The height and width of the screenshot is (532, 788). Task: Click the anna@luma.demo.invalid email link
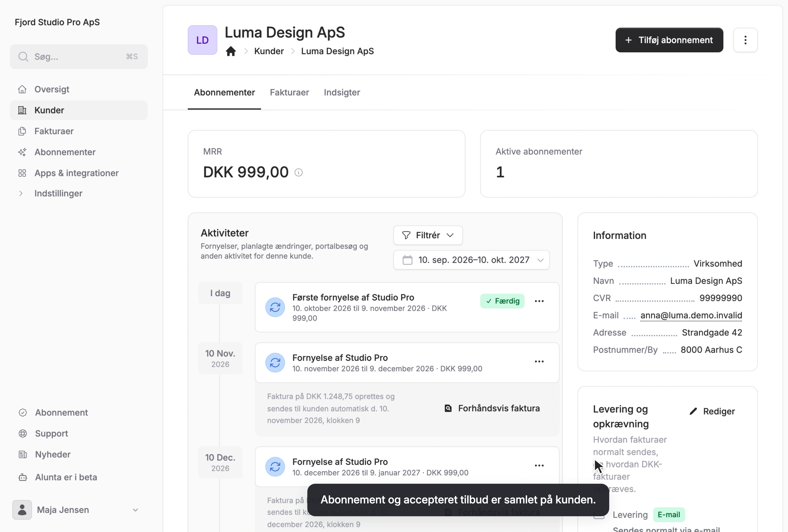click(691, 315)
